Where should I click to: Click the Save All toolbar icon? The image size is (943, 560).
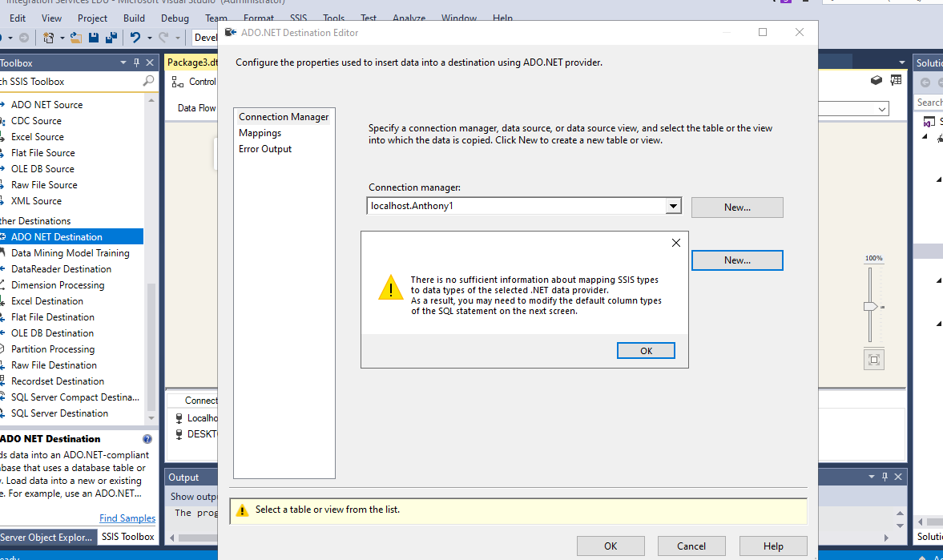110,38
